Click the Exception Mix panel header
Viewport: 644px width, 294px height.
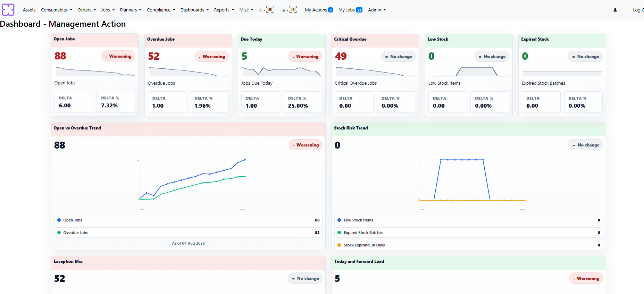tap(188, 263)
